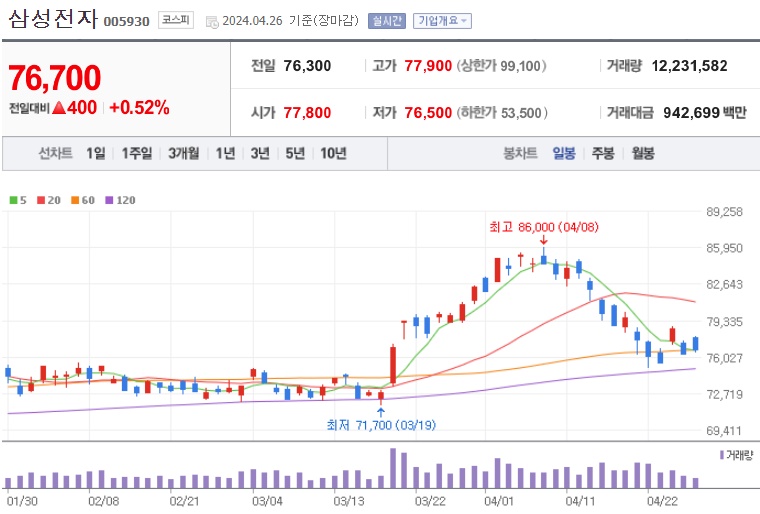The width and height of the screenshot is (760, 514).
Task: Click the 저가 value 76,500
Action: point(428,113)
